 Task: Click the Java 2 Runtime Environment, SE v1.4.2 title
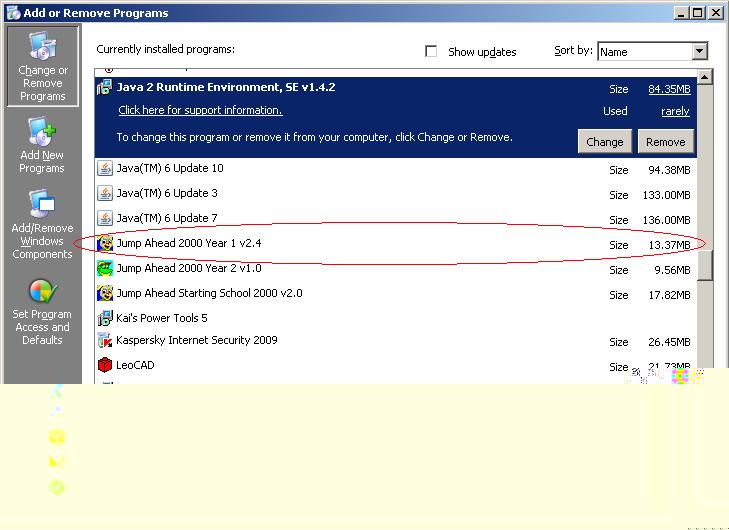click(x=226, y=87)
